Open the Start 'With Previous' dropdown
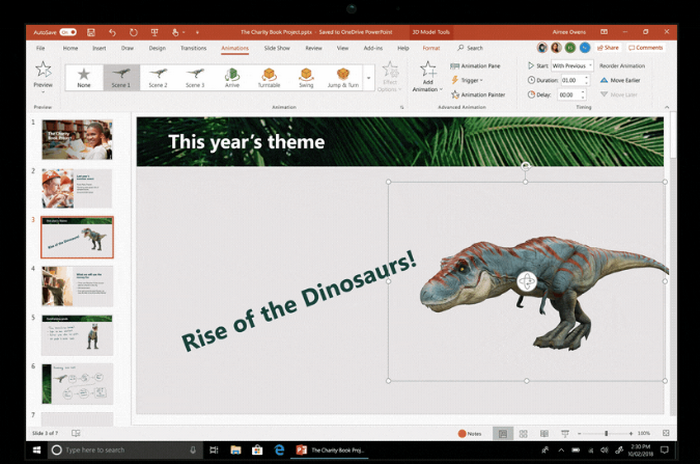The image size is (700, 464). tap(572, 66)
